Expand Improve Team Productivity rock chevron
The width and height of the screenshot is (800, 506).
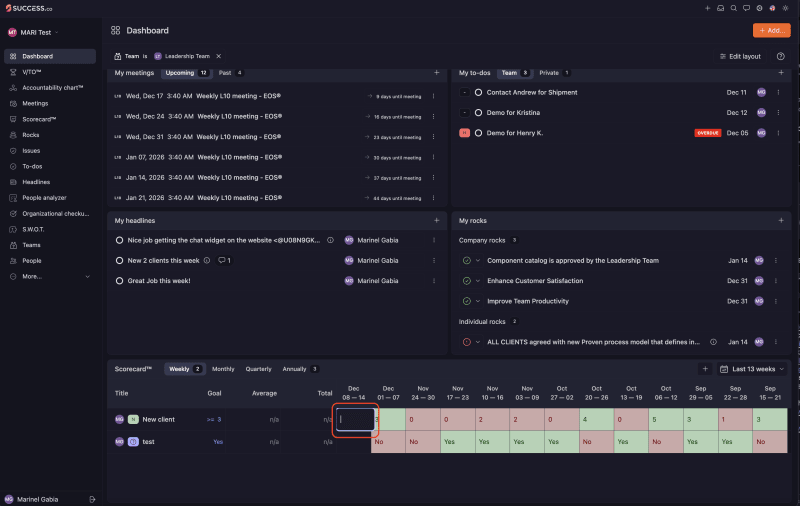pos(478,301)
